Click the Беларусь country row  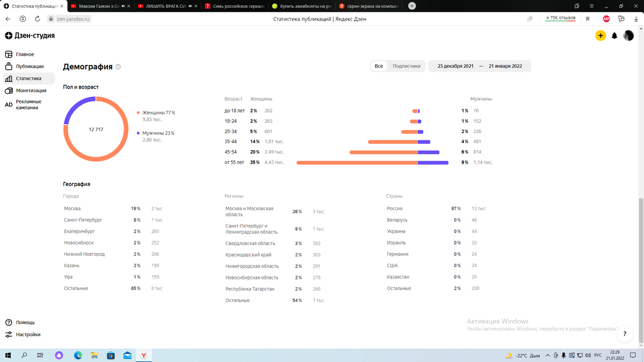(436, 220)
